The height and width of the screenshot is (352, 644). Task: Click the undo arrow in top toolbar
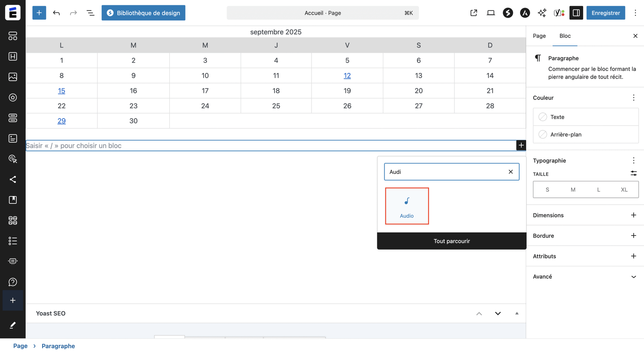[x=56, y=13]
